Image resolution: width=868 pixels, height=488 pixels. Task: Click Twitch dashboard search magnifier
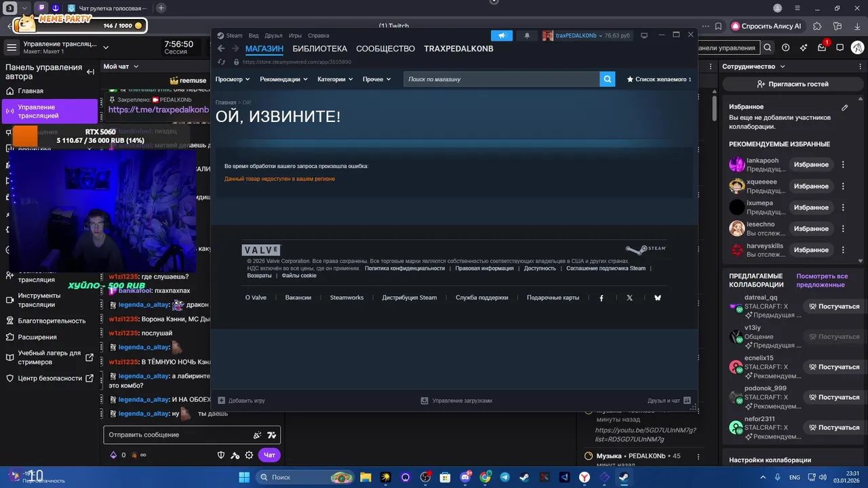point(767,47)
